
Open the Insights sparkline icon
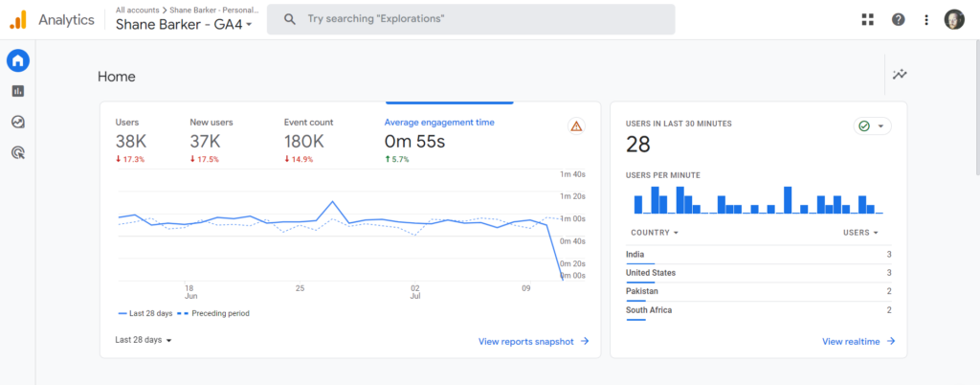tap(900, 75)
